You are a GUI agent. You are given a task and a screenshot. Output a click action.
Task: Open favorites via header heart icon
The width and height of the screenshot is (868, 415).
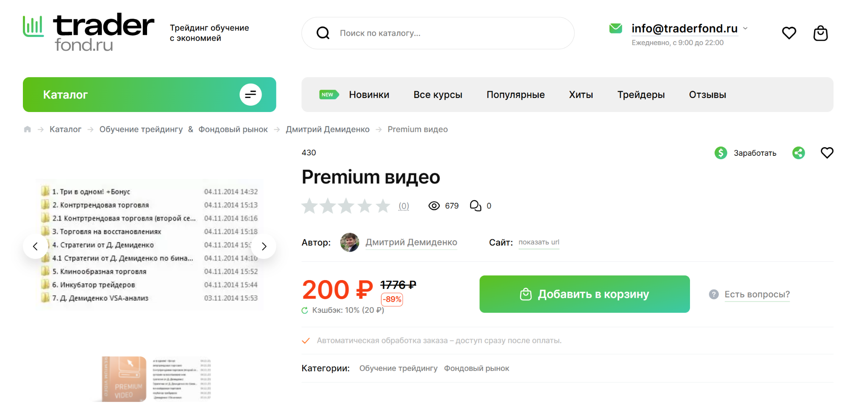tap(789, 33)
